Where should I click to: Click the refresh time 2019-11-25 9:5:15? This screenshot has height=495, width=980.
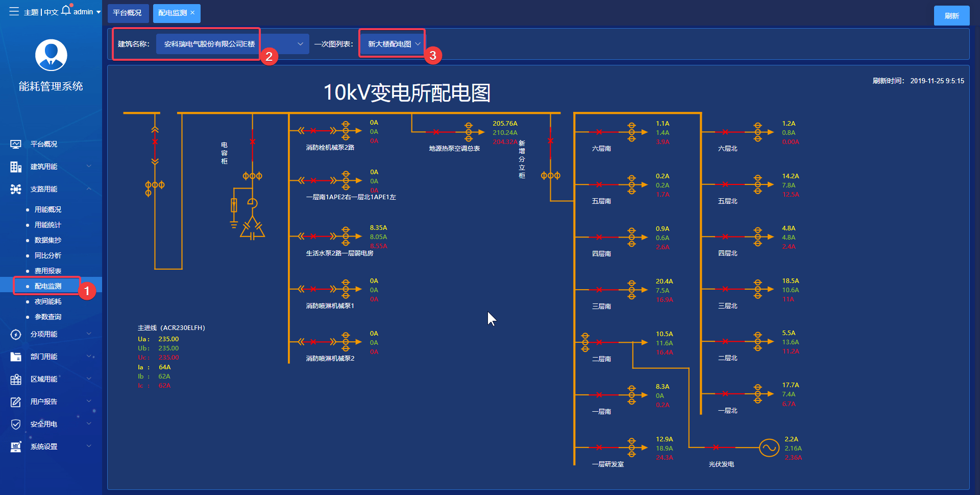[x=937, y=81]
